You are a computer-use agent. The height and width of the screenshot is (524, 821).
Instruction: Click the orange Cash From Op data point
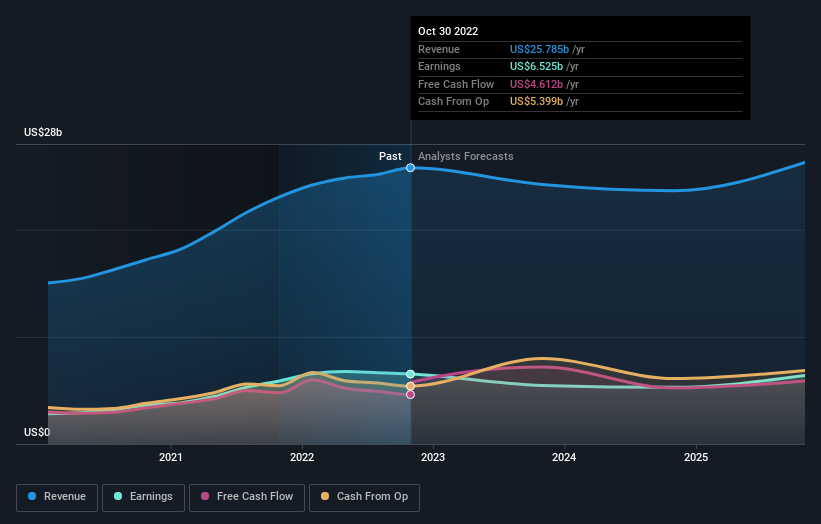(410, 386)
